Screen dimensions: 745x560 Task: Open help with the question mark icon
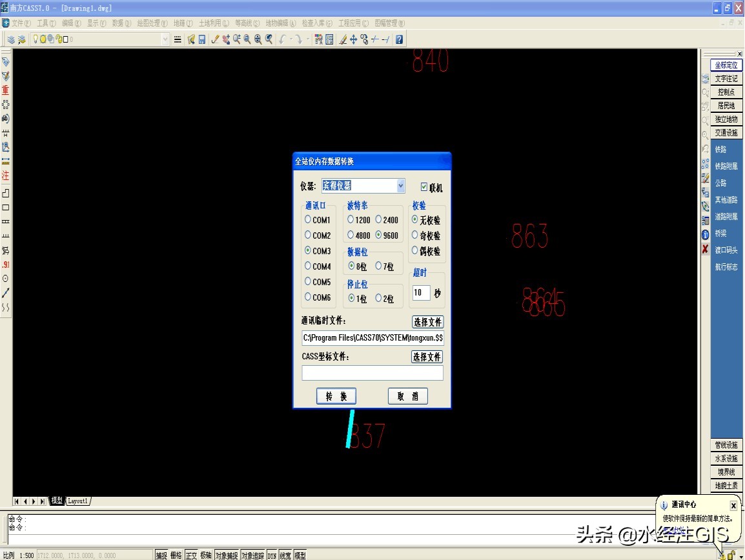coord(400,39)
